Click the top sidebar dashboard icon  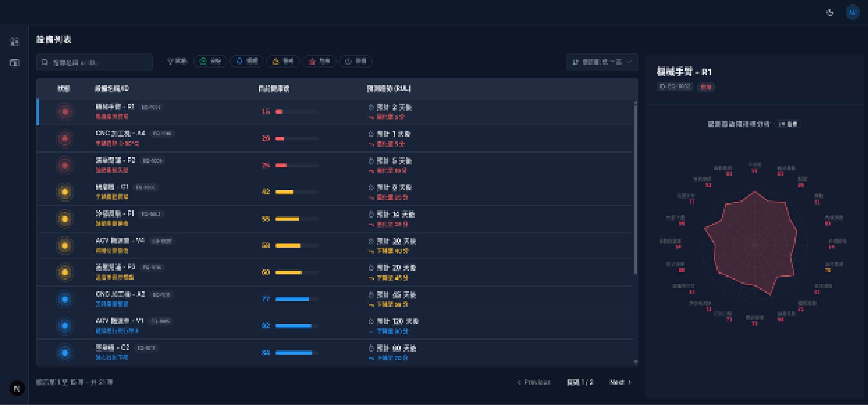click(x=14, y=42)
